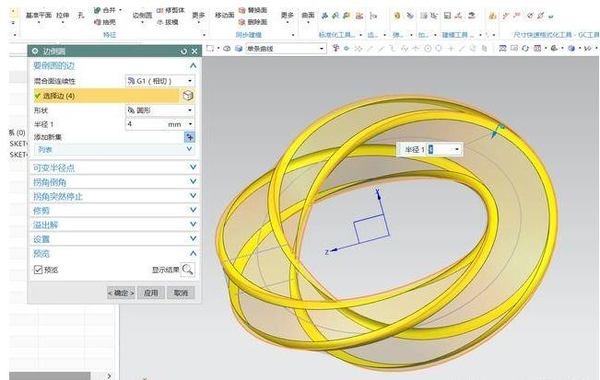Click the 添加新集 add new set icon
Image resolution: width=600 pixels, height=380 pixels.
pyautogui.click(x=189, y=137)
